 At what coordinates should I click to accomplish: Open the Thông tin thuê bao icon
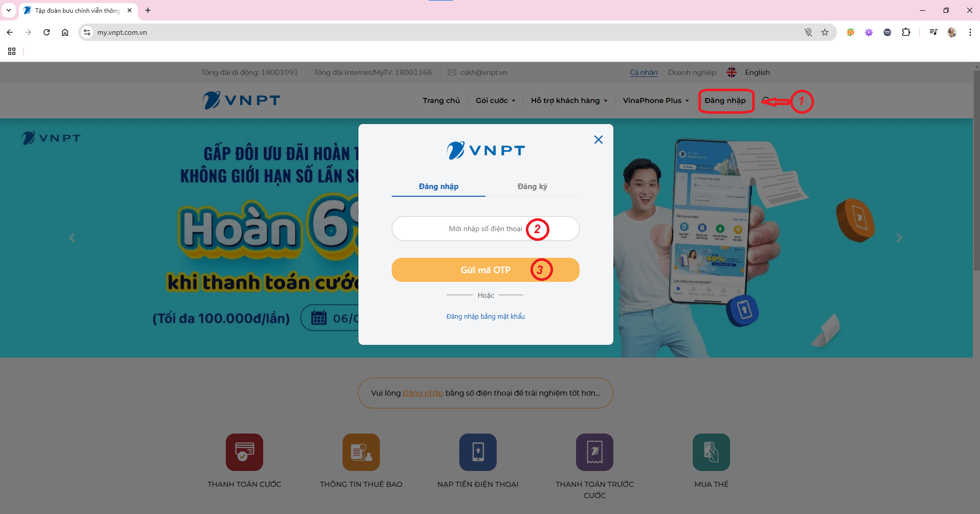tap(361, 452)
